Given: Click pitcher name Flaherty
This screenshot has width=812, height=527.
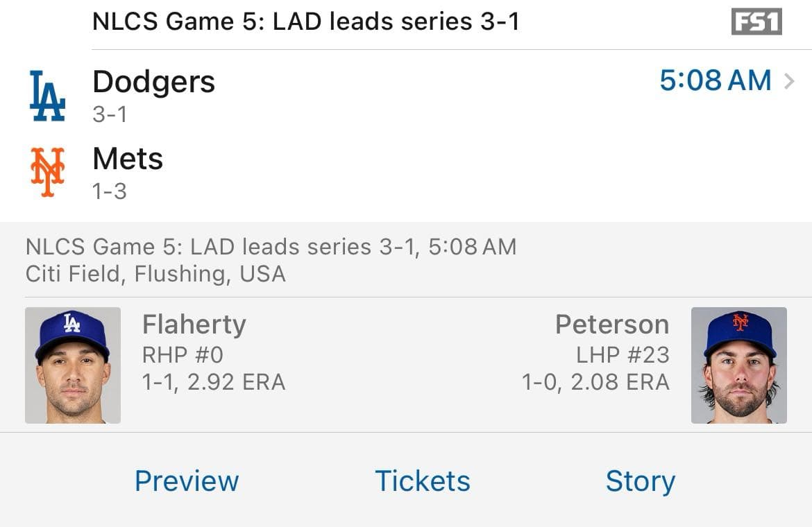Looking at the screenshot, I should tap(194, 324).
